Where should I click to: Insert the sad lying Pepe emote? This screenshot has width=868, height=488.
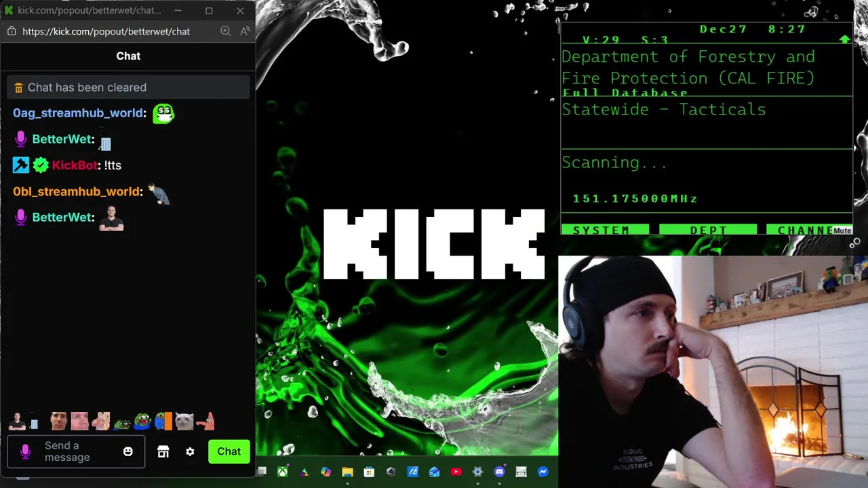click(122, 423)
